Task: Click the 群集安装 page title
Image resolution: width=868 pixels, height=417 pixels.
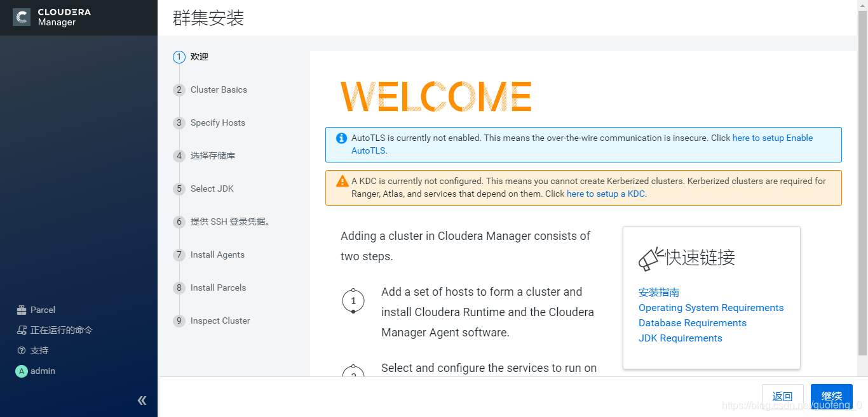Action: tap(208, 18)
